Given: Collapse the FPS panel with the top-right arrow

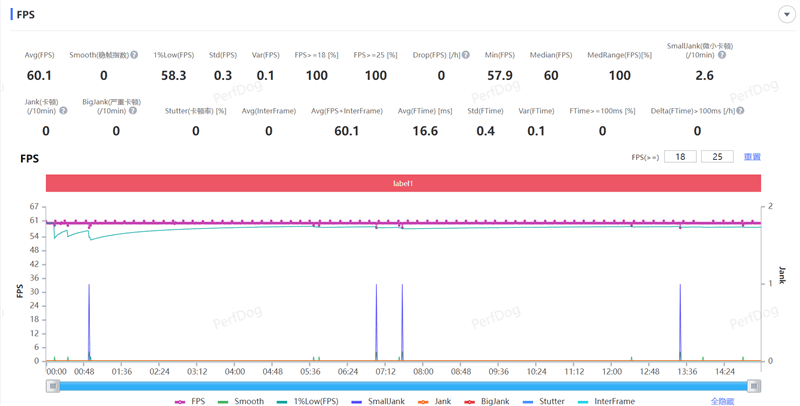Looking at the screenshot, I should 786,15.
